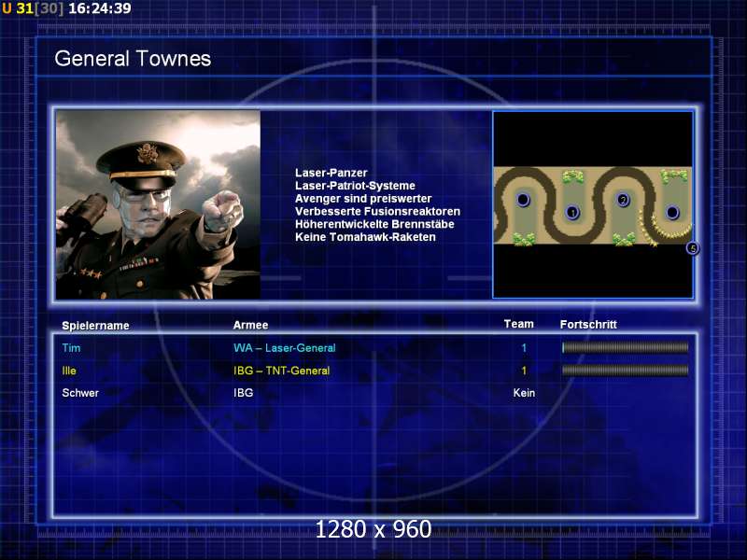This screenshot has height=560, width=747.
Task: Click start position marker 2 on the map
Action: [623, 200]
